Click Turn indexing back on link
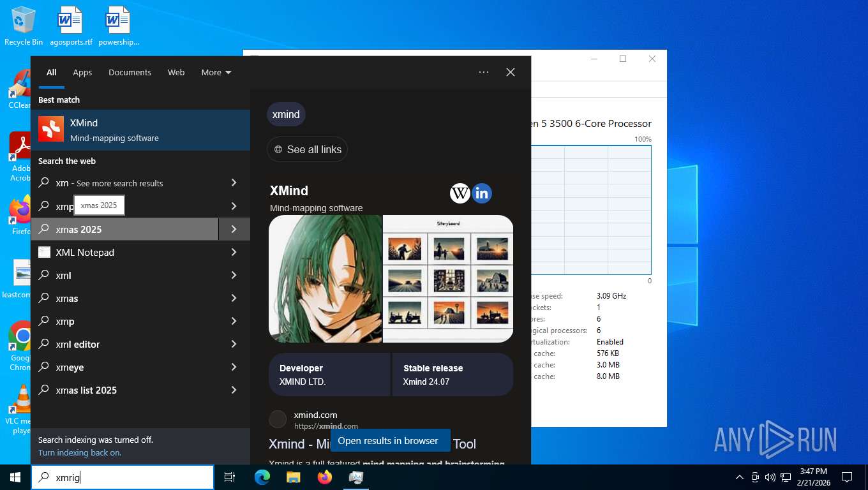Viewport: 868px width, 490px height. [x=80, y=452]
